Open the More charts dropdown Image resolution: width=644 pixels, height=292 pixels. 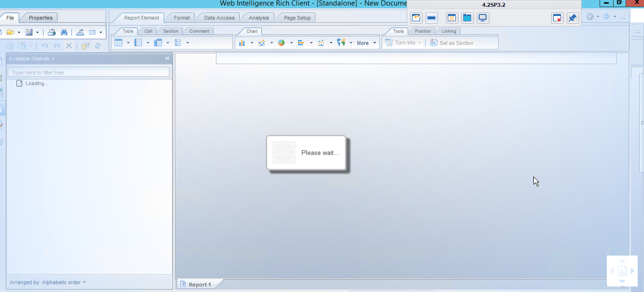tap(366, 43)
